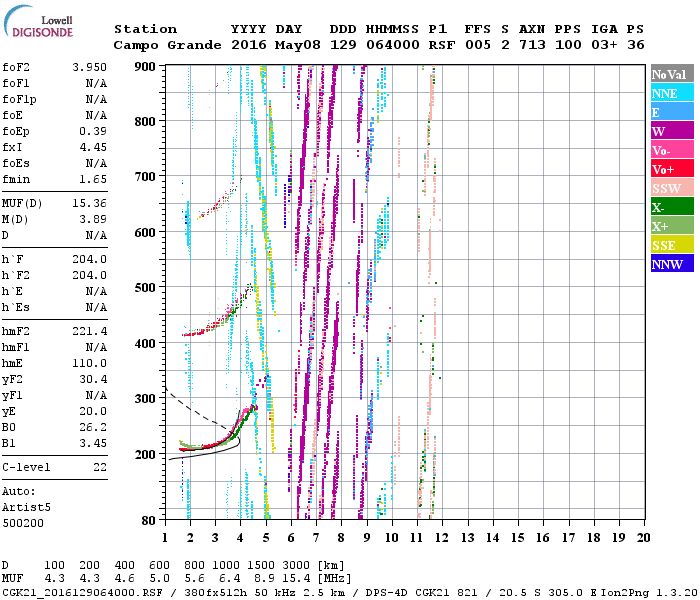Select the X- dark green legend swatch
The image size is (700, 600).
coord(672,207)
